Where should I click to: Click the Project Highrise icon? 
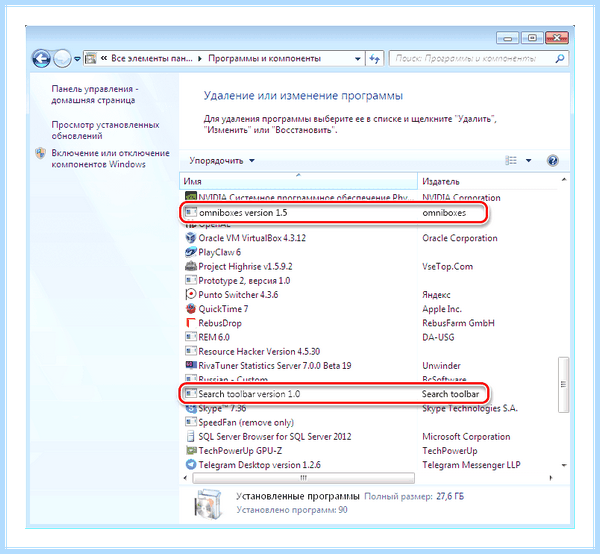(191, 266)
